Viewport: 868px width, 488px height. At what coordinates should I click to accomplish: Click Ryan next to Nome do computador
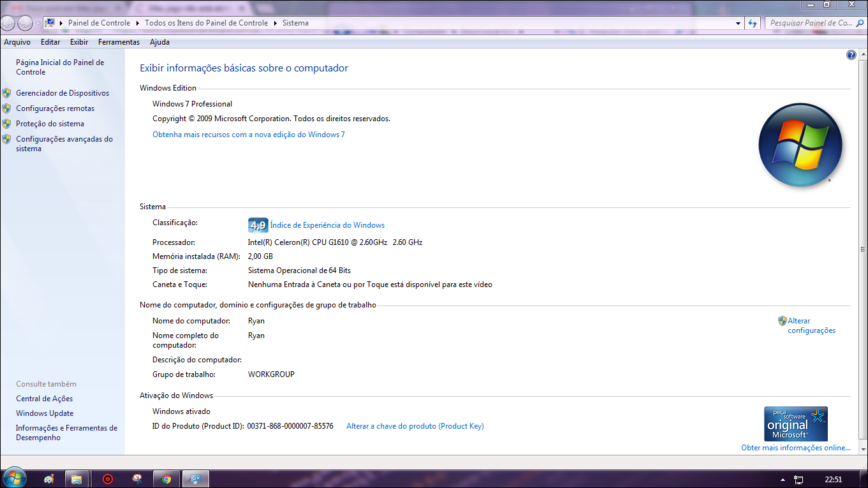pos(256,321)
